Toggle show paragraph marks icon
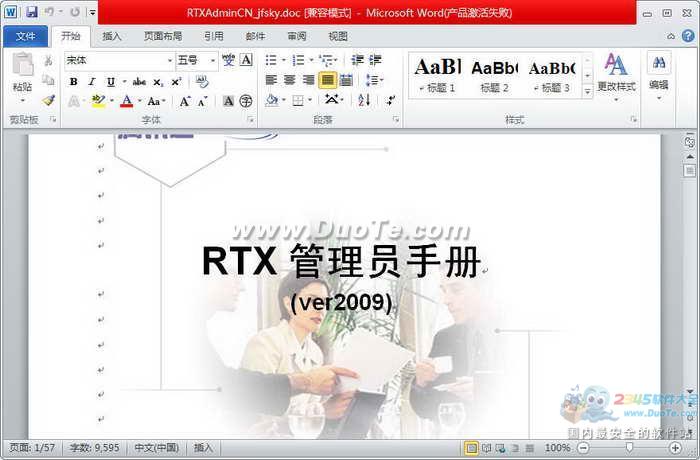 click(x=391, y=100)
